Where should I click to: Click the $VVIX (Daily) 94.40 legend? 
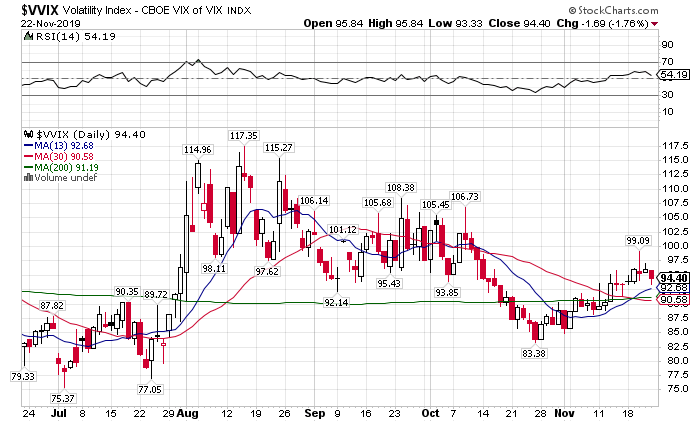coord(91,135)
